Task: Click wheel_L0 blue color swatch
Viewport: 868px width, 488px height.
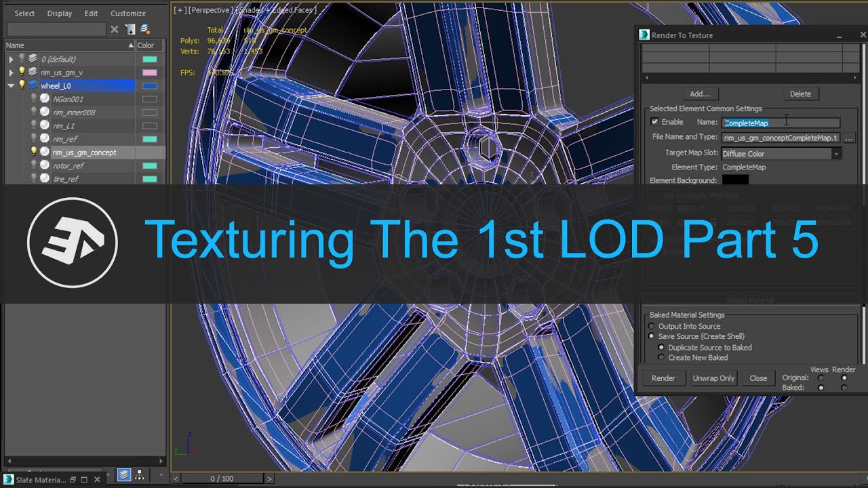Action: pos(150,85)
